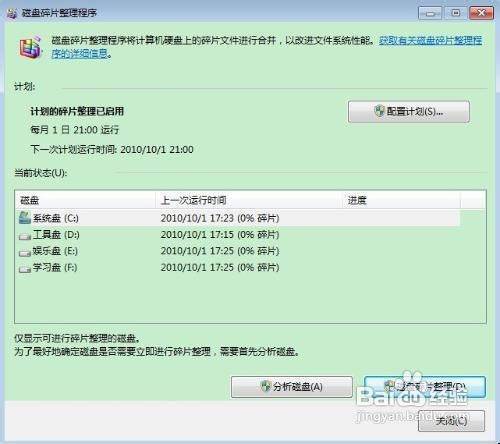Select row 系统盘 (C:)
Screen dimensions: 500x444
(239, 218)
